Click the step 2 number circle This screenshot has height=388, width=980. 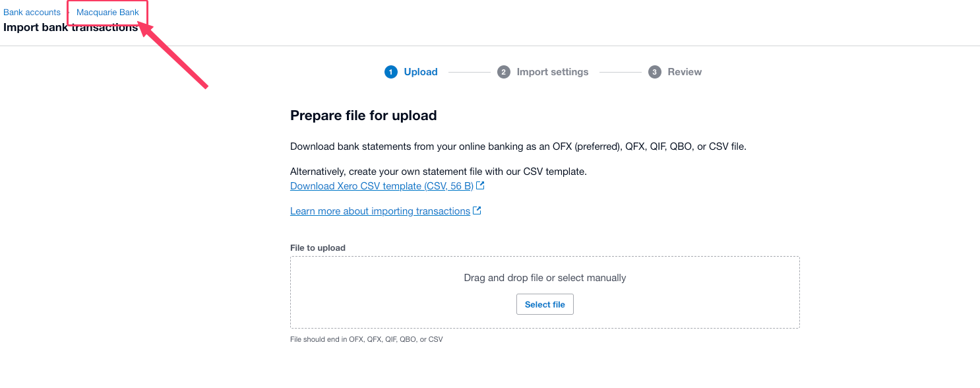click(x=504, y=72)
